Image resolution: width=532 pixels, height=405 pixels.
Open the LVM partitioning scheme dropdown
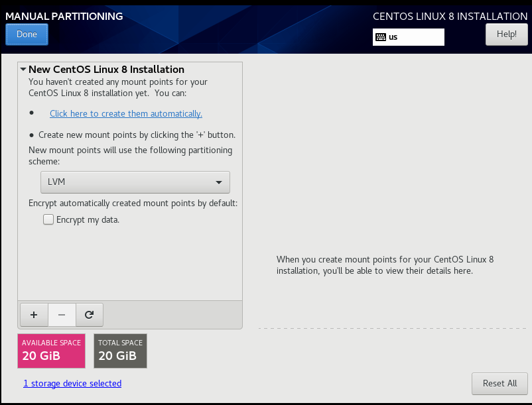(x=135, y=182)
